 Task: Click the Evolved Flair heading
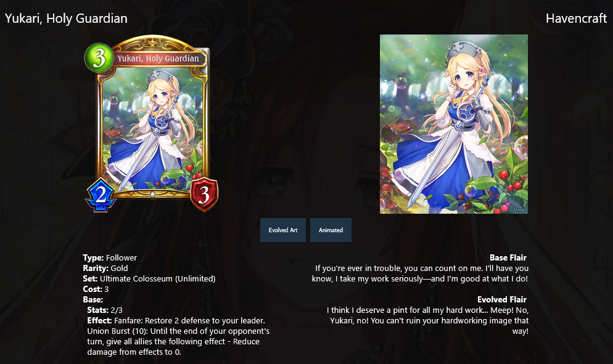pyautogui.click(x=501, y=299)
